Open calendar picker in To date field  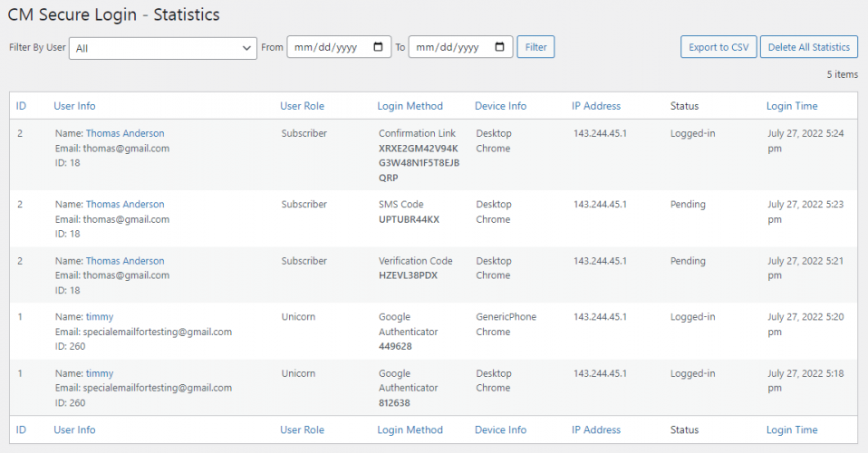pos(500,47)
